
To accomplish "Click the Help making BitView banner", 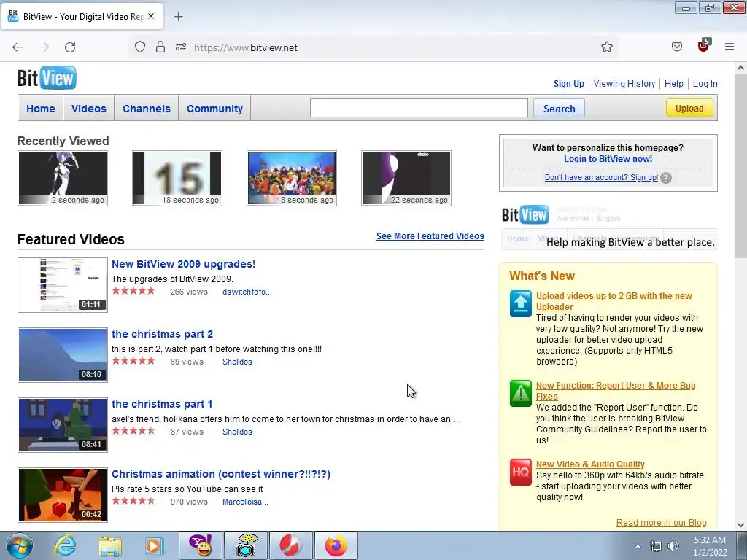I will coord(609,227).
